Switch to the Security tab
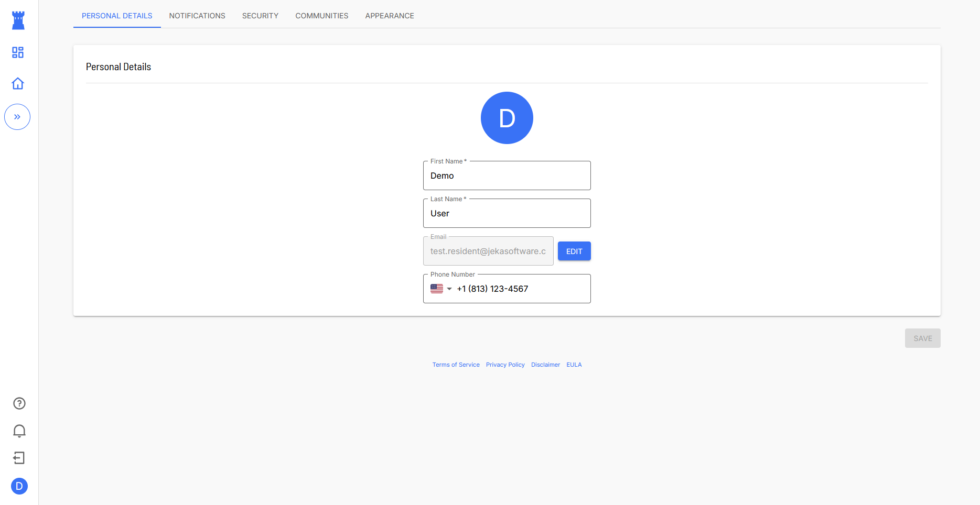Image resolution: width=980 pixels, height=505 pixels. click(260, 16)
